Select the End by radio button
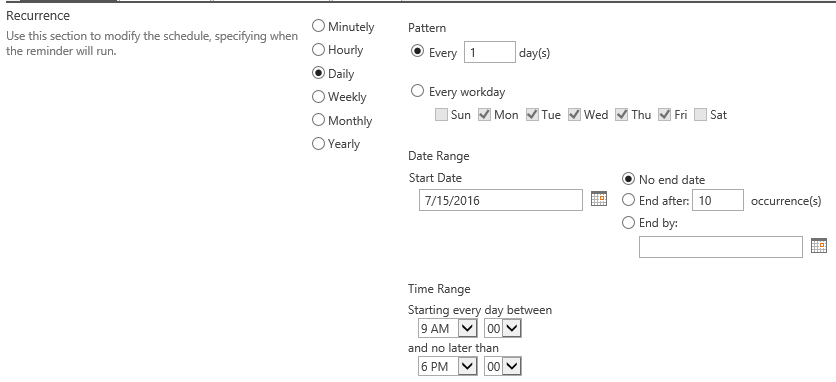The image size is (836, 382). [x=629, y=222]
